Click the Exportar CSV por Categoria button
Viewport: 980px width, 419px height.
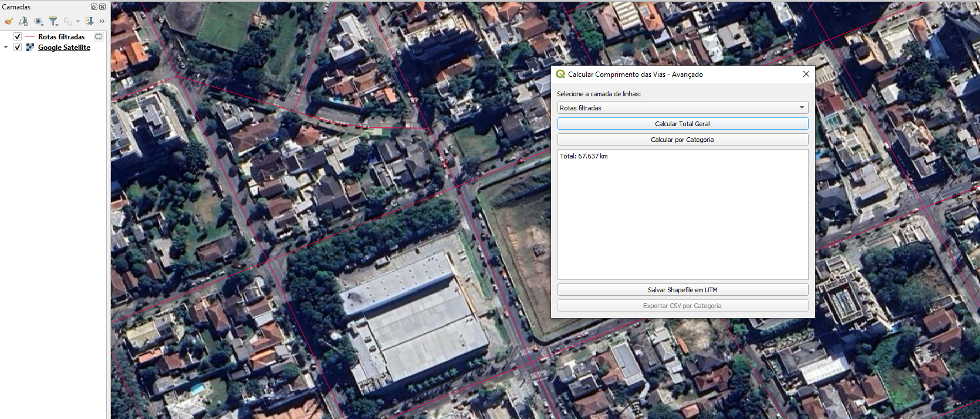682,306
